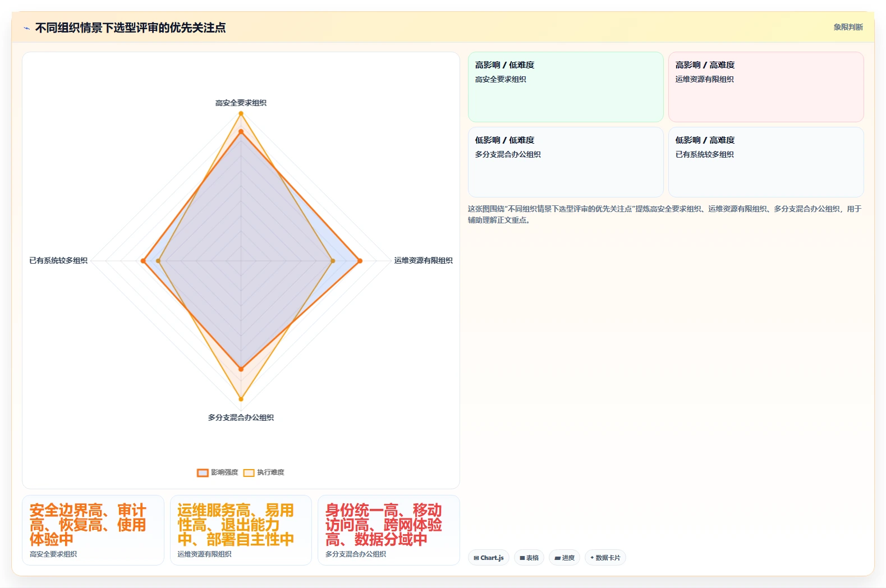Select the 进度 tag chip

pos(564,558)
